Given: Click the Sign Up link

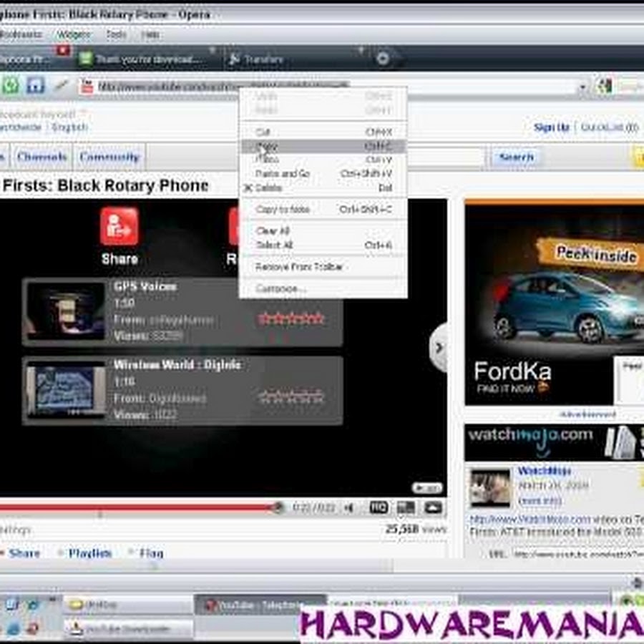Looking at the screenshot, I should point(551,127).
